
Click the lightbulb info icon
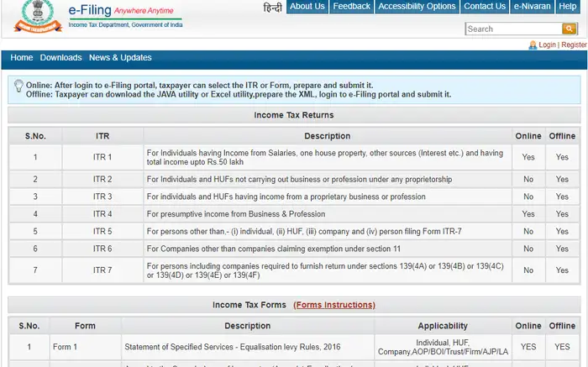coord(18,86)
